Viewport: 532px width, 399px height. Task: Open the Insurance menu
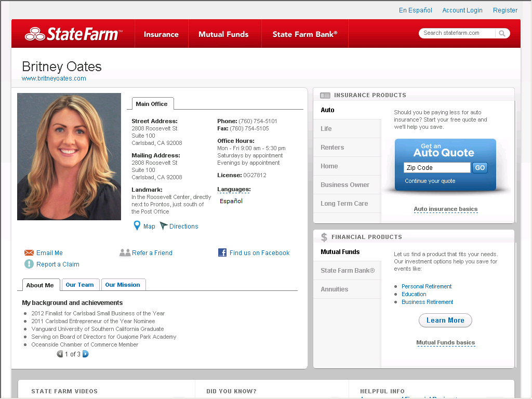[161, 34]
